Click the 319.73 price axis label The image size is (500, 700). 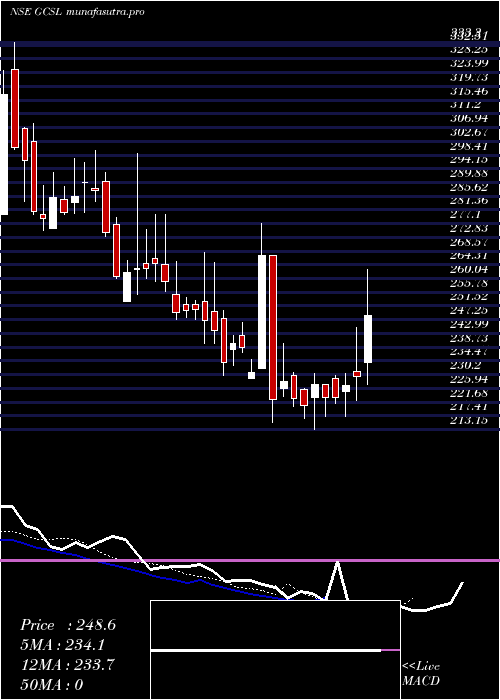469,76
